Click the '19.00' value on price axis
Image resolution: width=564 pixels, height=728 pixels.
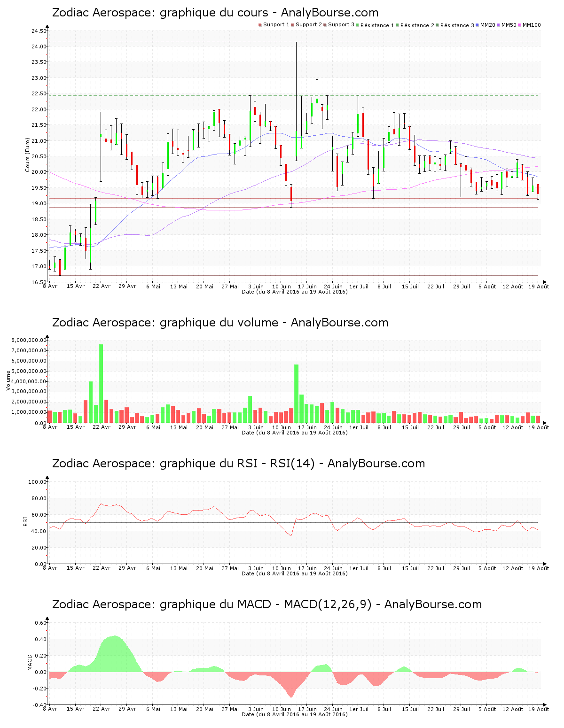pos(39,203)
